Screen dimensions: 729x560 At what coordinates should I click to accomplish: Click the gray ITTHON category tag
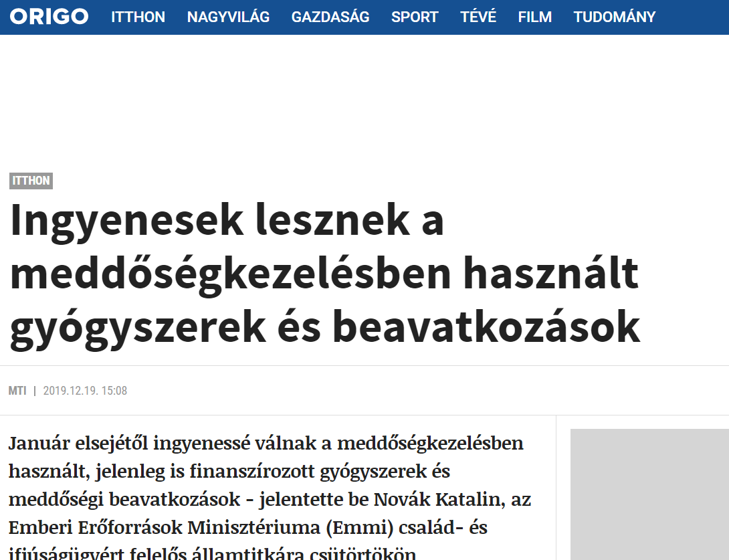pos(31,181)
